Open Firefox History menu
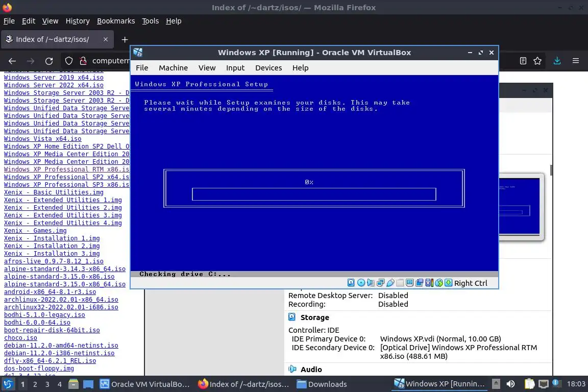The height and width of the screenshot is (392, 588). pyautogui.click(x=78, y=21)
